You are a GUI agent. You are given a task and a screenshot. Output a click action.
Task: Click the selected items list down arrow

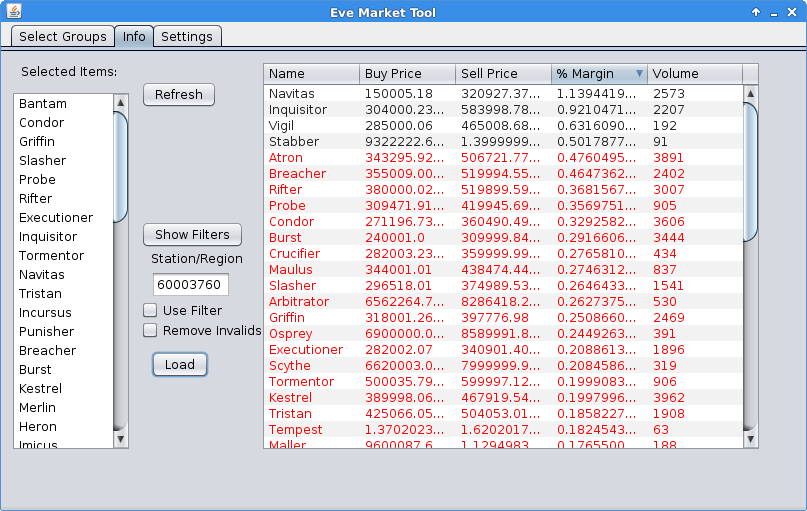[x=120, y=439]
